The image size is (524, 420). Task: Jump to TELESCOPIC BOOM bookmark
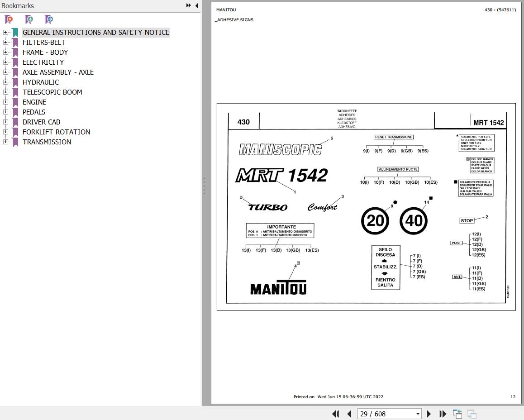[52, 92]
